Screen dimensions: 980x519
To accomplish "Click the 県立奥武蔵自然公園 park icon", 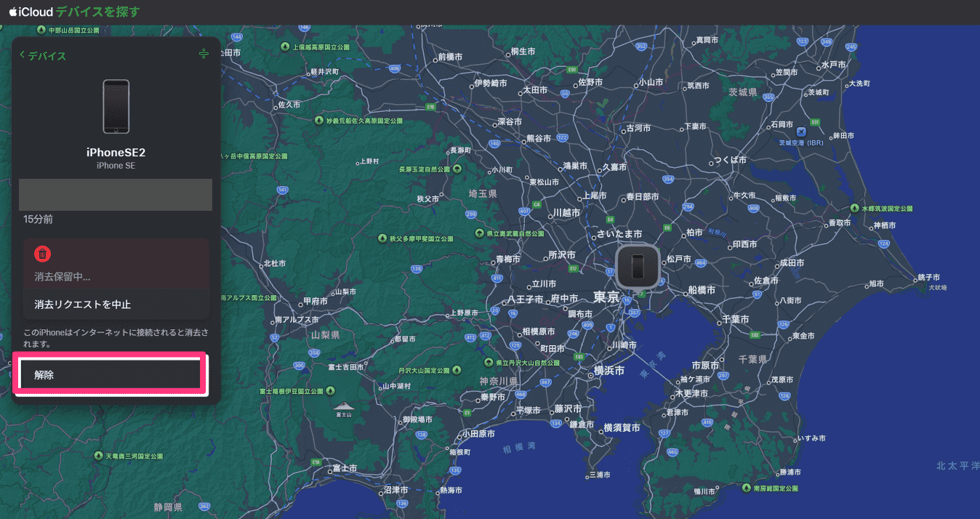I will click(x=479, y=234).
